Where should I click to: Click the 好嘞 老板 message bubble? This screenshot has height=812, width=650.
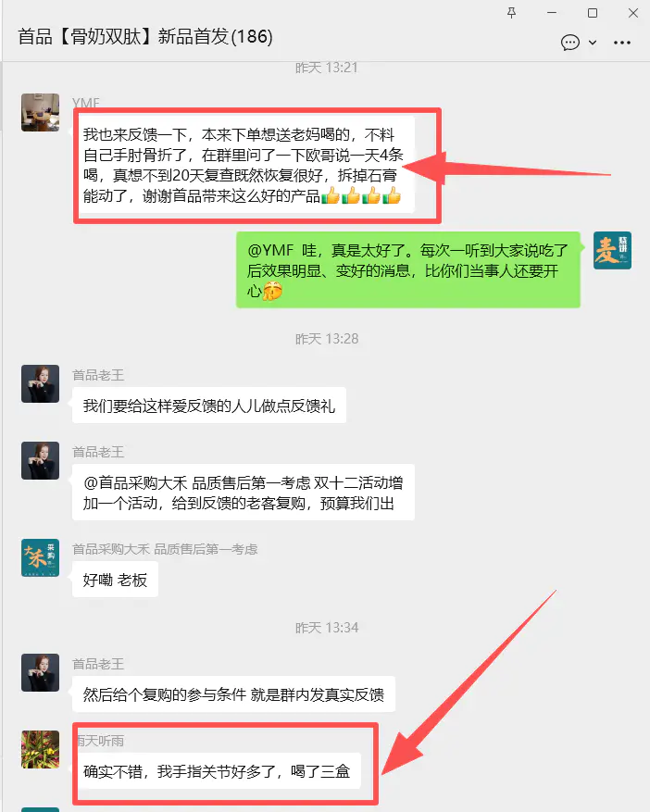(115, 580)
